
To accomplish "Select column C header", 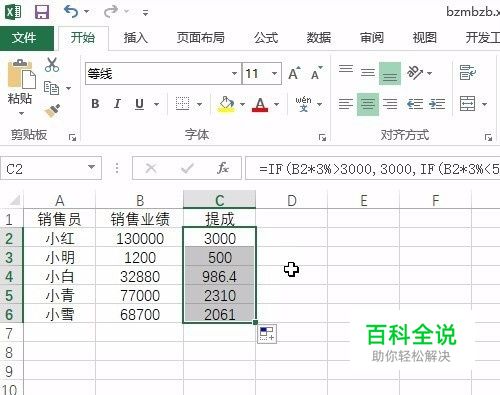I will (x=219, y=200).
